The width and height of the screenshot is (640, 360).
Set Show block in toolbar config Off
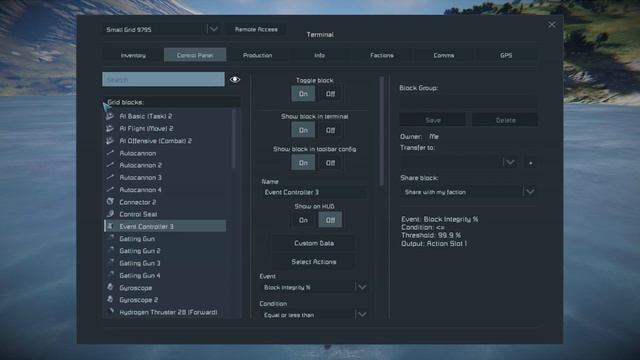[x=330, y=163]
